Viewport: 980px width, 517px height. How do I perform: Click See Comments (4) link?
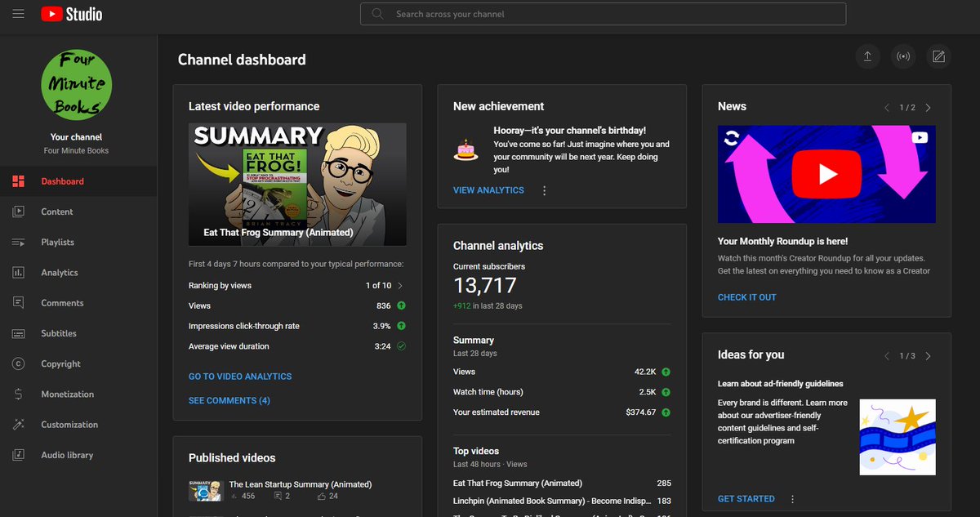click(229, 400)
